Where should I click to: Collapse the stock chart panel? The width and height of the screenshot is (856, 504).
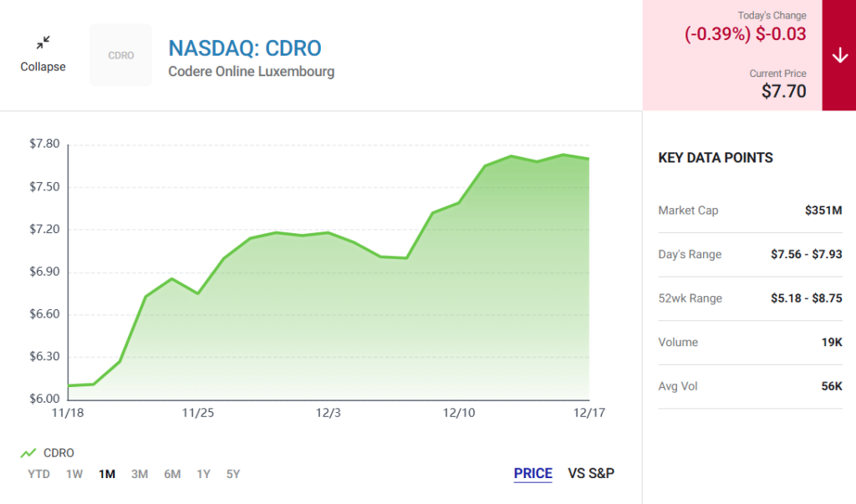43,66
